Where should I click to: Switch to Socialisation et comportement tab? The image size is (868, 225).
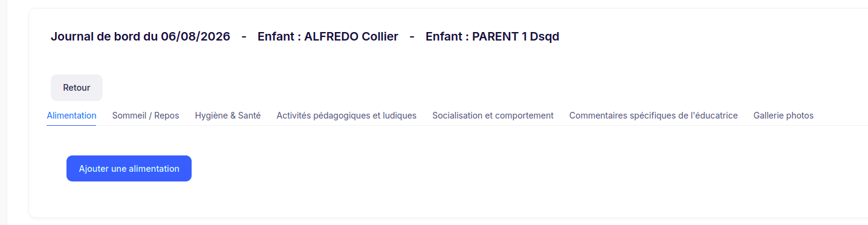click(x=493, y=116)
